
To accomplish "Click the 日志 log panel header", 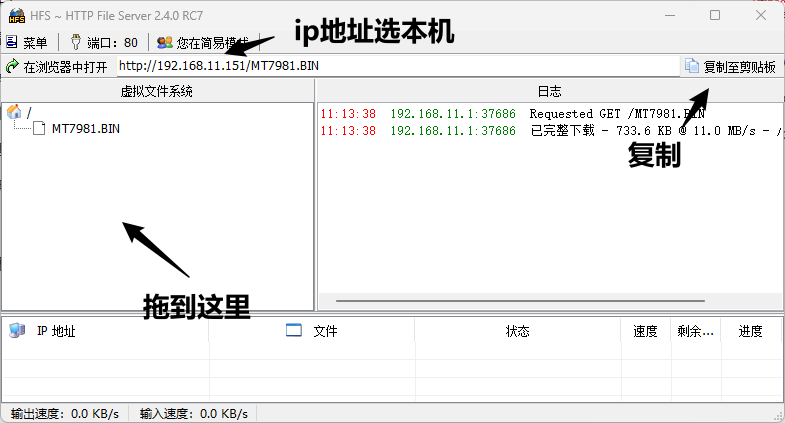I will click(x=549, y=91).
